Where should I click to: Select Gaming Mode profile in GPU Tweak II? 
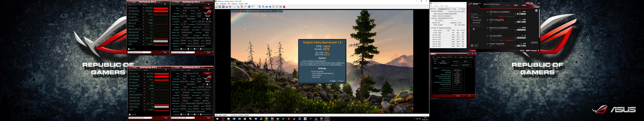[x=477, y=20]
